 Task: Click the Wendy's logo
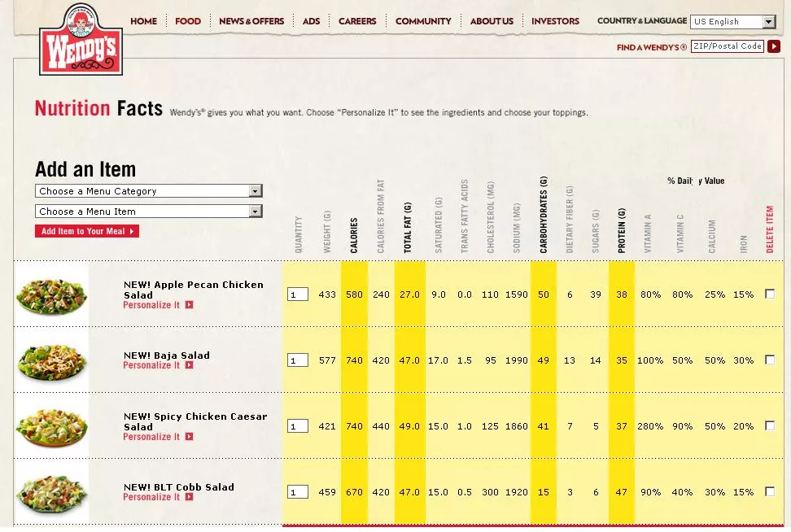(x=81, y=41)
